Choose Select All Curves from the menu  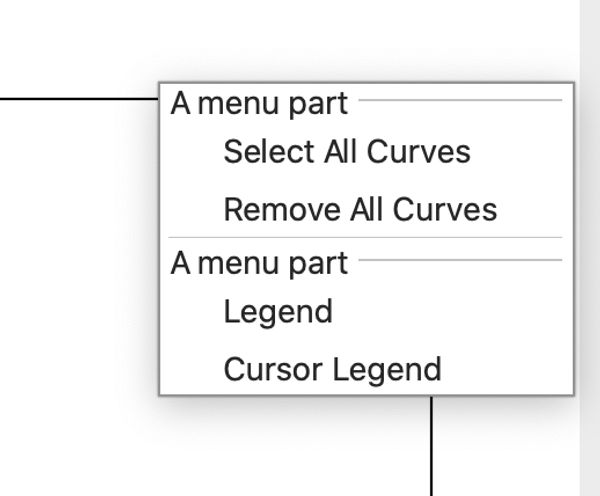click(346, 152)
